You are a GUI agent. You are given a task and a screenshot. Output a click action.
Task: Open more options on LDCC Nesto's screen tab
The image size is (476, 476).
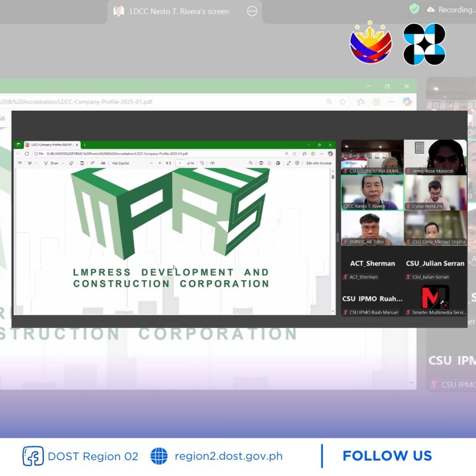(x=252, y=11)
